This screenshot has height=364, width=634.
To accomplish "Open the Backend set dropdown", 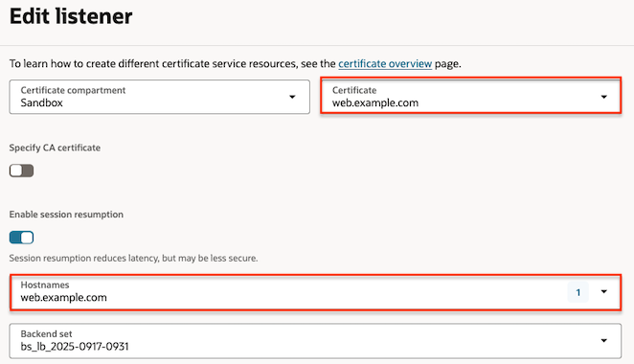I will 315,341.
